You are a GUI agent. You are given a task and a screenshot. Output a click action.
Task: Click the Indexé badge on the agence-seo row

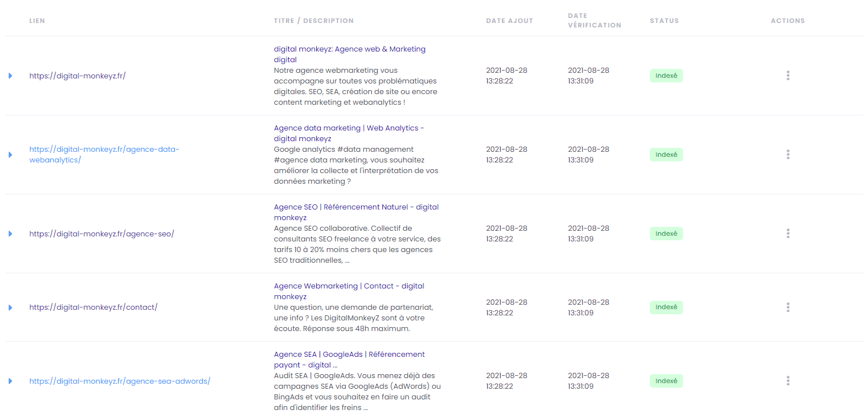666,233
